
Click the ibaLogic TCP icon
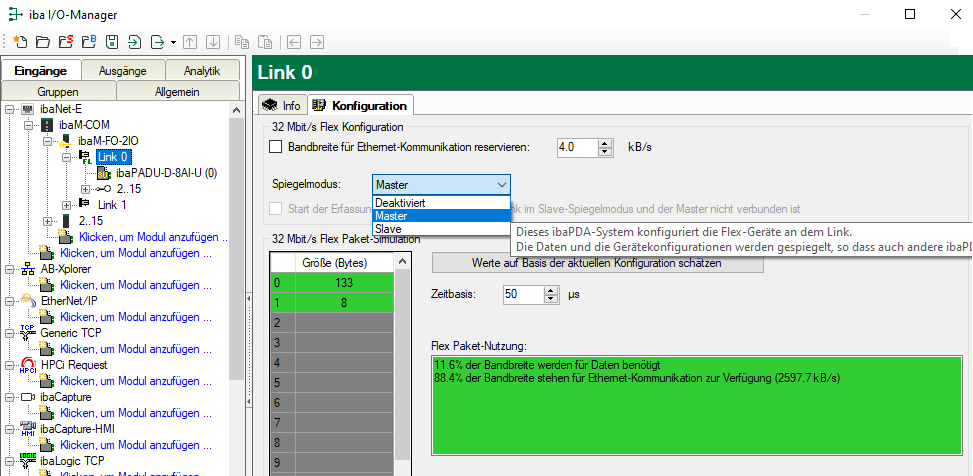coord(28,461)
